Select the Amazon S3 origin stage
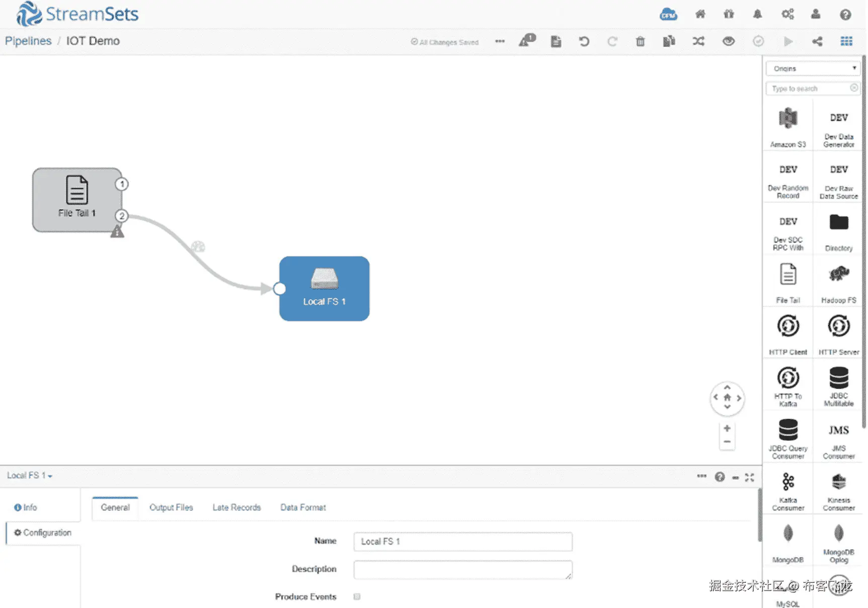 coord(788,127)
